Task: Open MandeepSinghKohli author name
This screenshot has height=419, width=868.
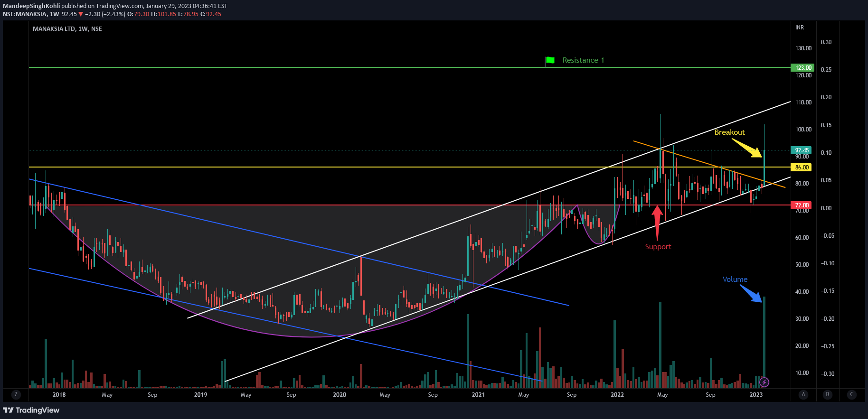Action: click(x=31, y=6)
